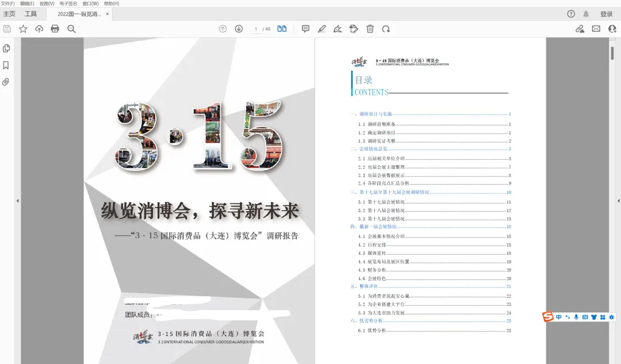Rotate the page clockwise
The width and height of the screenshot is (621, 364).
(386, 29)
